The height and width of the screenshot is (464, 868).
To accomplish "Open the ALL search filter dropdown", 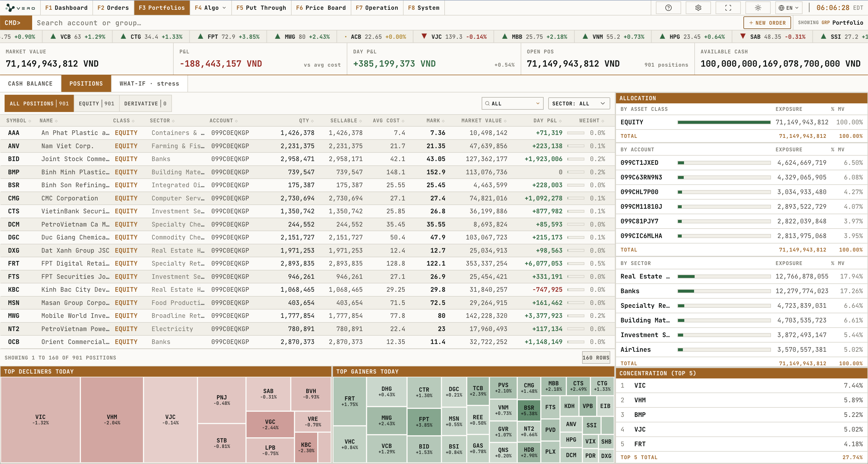I will click(x=512, y=103).
